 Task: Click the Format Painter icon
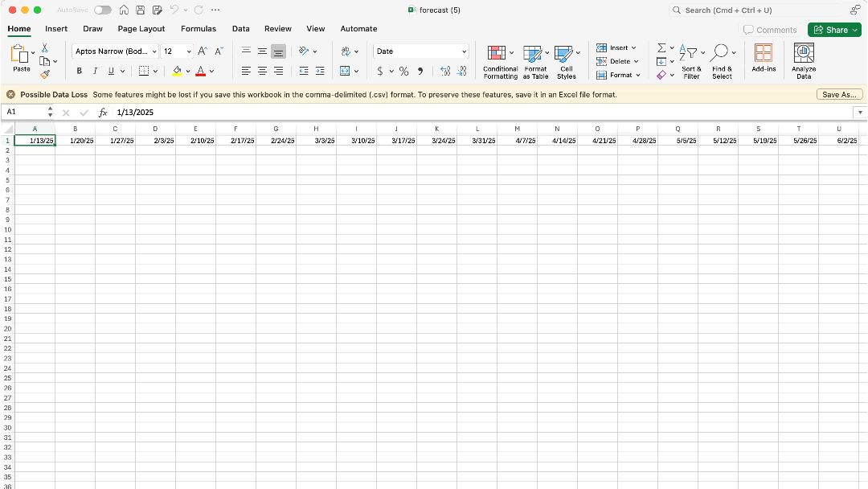(x=46, y=74)
